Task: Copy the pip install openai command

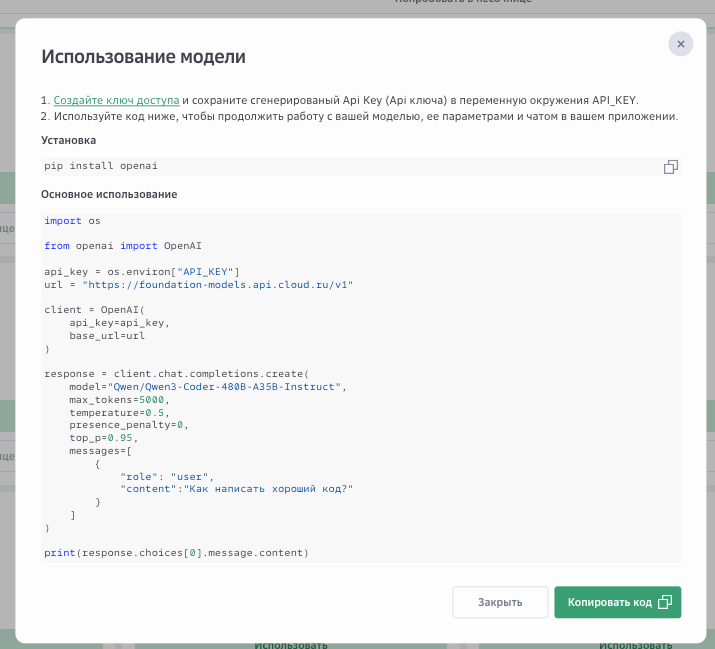Action: 670,167
